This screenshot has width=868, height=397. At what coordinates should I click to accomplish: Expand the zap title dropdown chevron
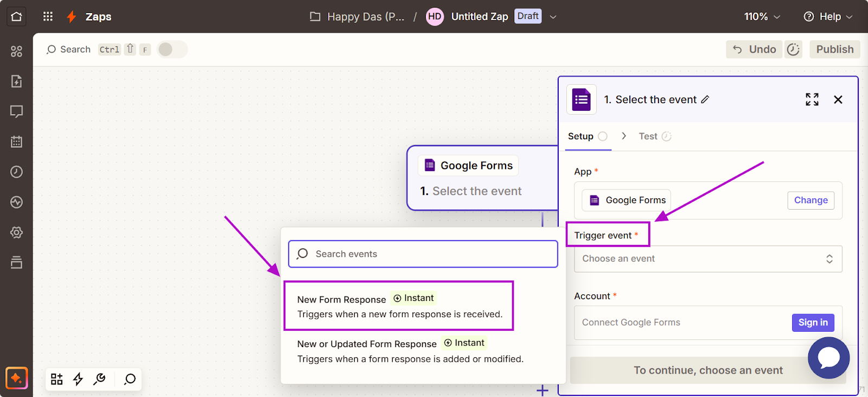click(x=553, y=17)
